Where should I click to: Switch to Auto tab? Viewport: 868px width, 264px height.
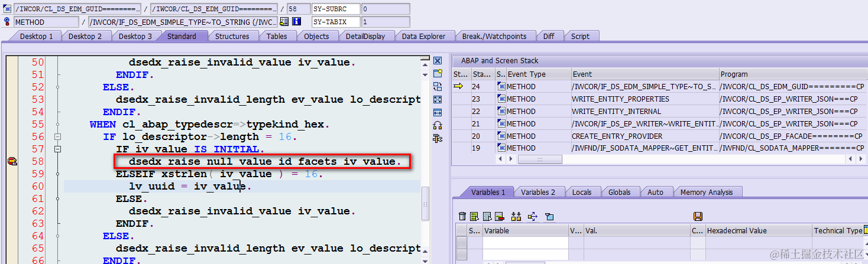click(x=655, y=192)
